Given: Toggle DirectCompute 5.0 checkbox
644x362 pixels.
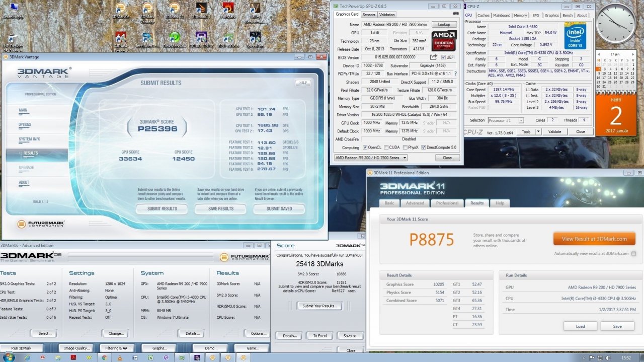Looking at the screenshot, I should [423, 148].
